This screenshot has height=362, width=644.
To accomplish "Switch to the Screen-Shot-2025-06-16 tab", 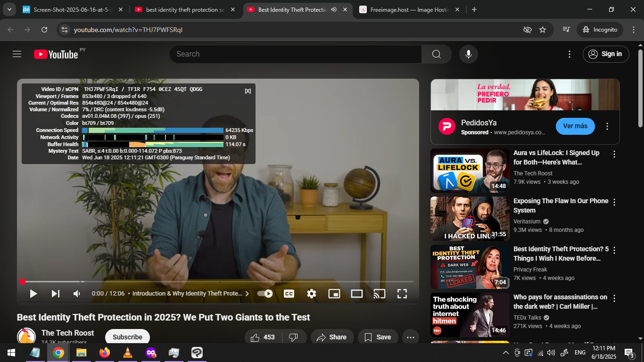I will click(x=74, y=9).
